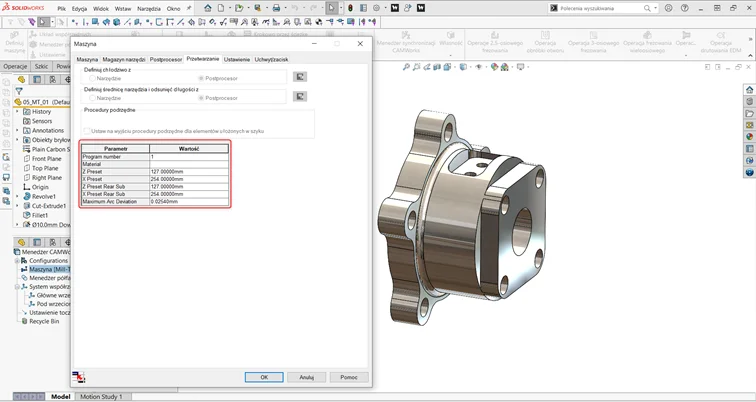
Task: Select Postprocesor radio under Definiuj chłodziwo z
Action: (x=201, y=78)
